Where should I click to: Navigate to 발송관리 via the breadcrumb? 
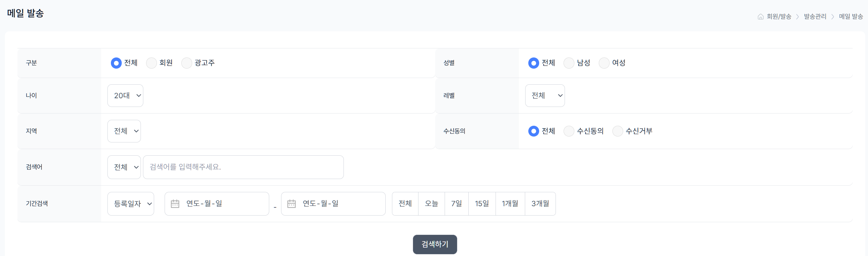pos(815,16)
